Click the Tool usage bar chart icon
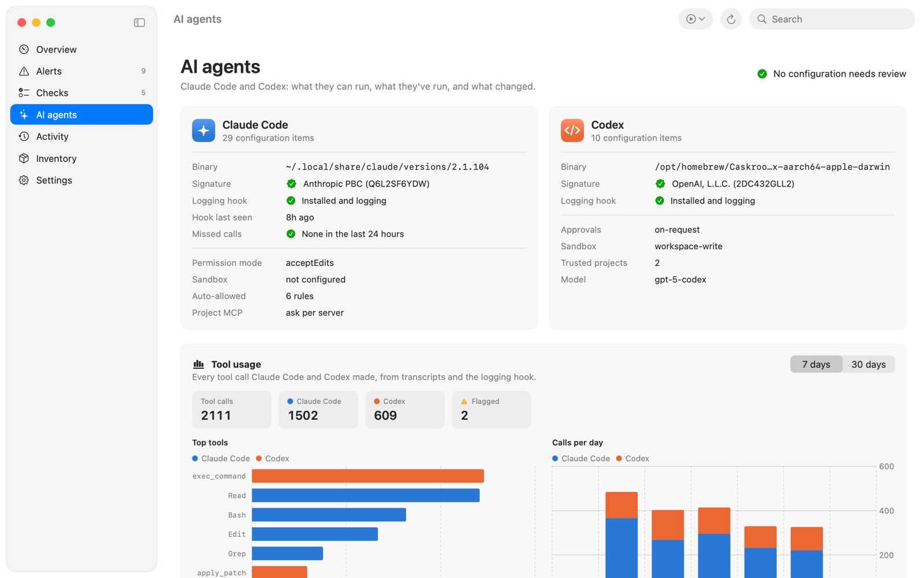This screenshot has height=578, width=924. 198,364
